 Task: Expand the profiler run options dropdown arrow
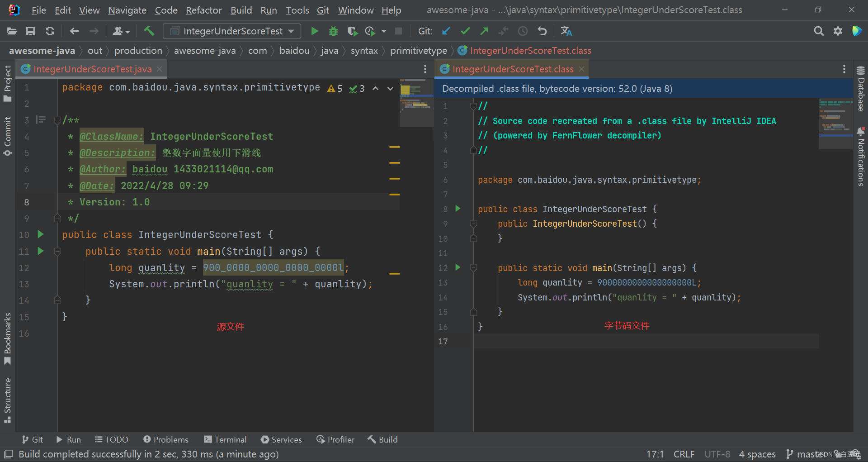(384, 31)
